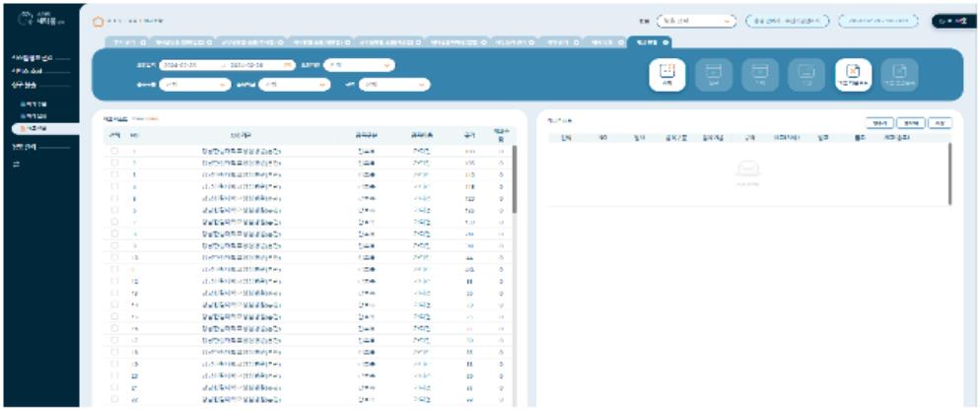Image resolution: width=980 pixels, height=410 pixels.
Task: Open the first sub-item under the expanded sidebar section
Action: click(34, 103)
